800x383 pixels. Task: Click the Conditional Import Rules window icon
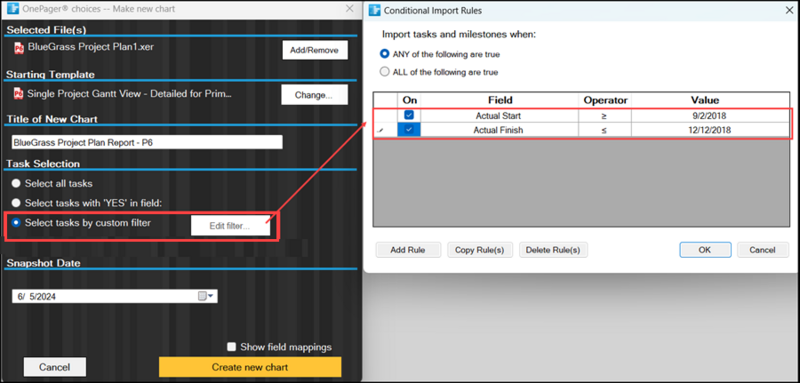pyautogui.click(x=374, y=10)
